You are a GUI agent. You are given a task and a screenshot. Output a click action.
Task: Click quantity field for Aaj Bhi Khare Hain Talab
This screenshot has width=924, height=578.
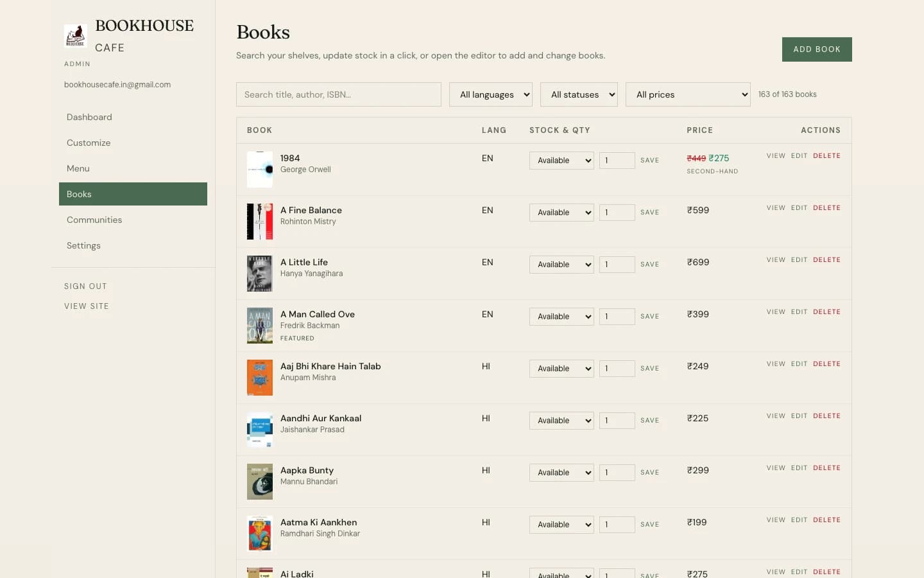(x=617, y=369)
